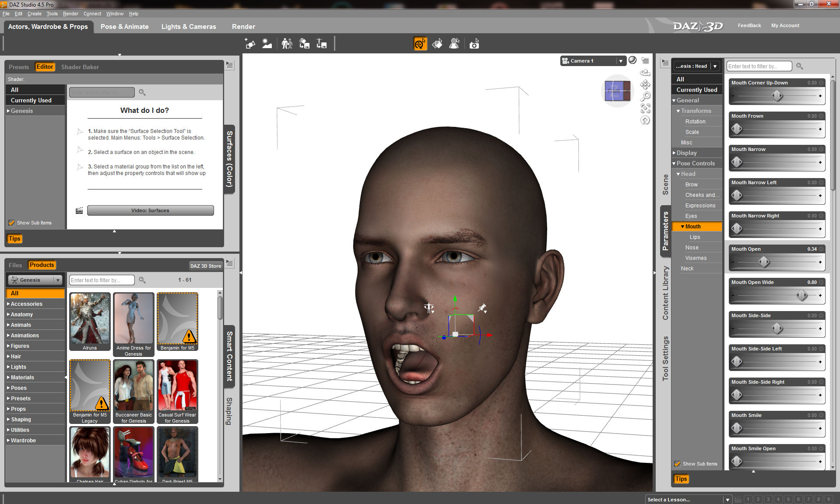Open the viewport options menu icon
Screen dimensions: 840x504
(x=645, y=60)
